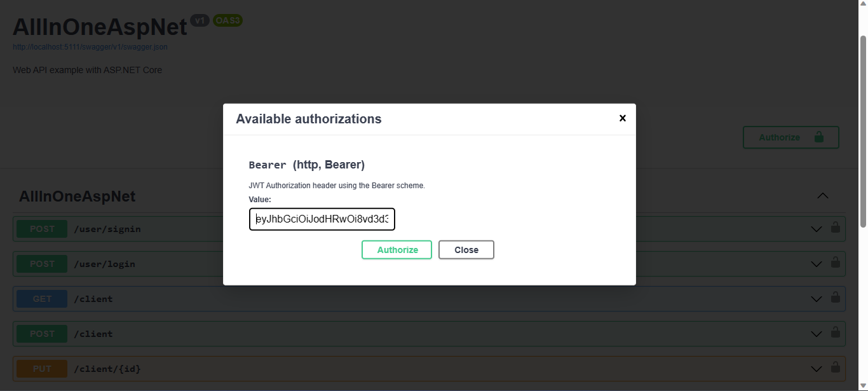868x391 pixels.
Task: Click the /client/{id} endpoint path
Action: click(x=107, y=369)
